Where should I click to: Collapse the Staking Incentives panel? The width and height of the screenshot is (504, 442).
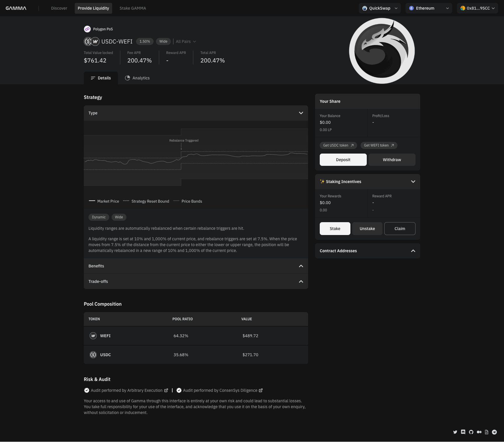click(x=368, y=182)
